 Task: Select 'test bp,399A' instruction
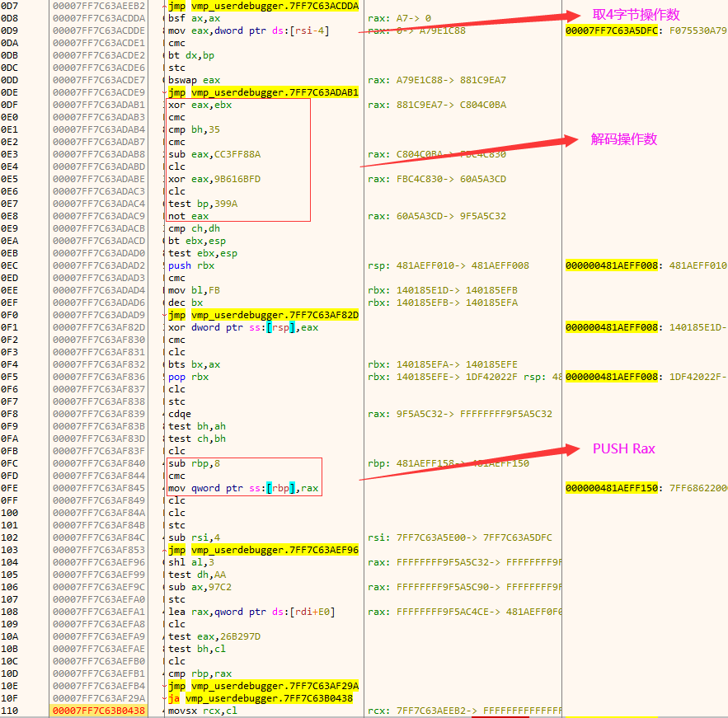(203, 204)
